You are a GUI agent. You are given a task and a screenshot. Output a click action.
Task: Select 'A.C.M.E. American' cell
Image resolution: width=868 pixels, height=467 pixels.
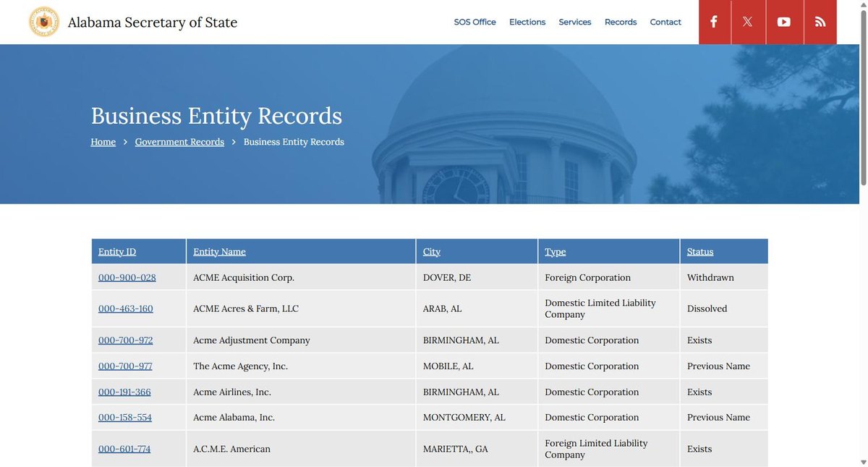coord(301,449)
